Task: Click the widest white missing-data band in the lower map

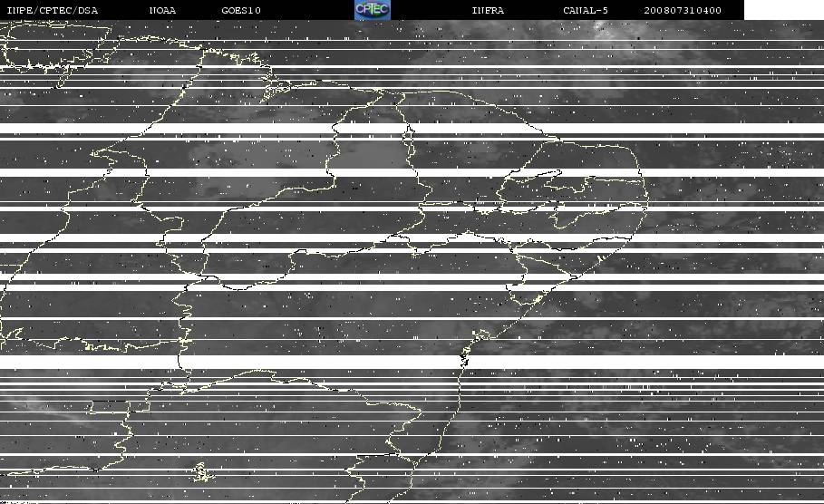Action: [412, 362]
